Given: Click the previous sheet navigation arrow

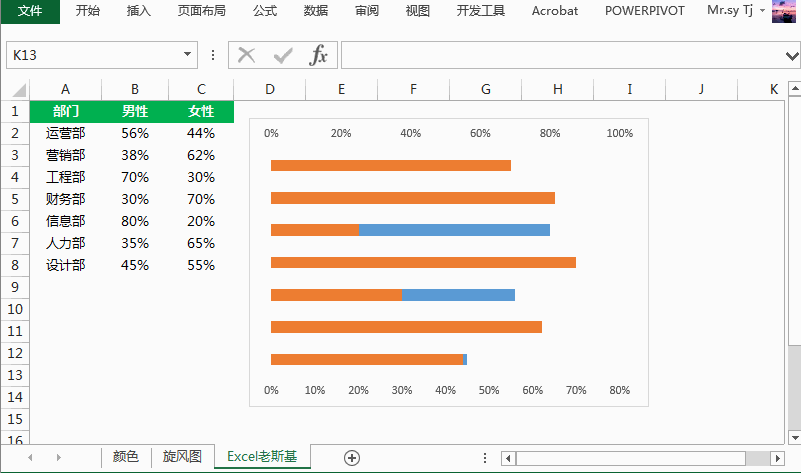Looking at the screenshot, I should point(30,457).
